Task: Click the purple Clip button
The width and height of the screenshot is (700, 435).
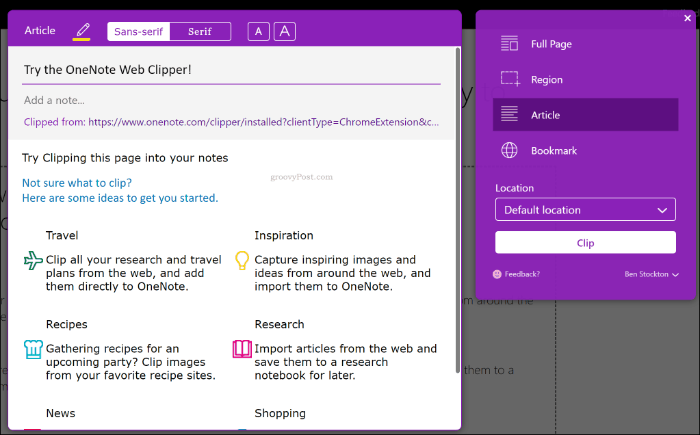Action: pyautogui.click(x=585, y=243)
